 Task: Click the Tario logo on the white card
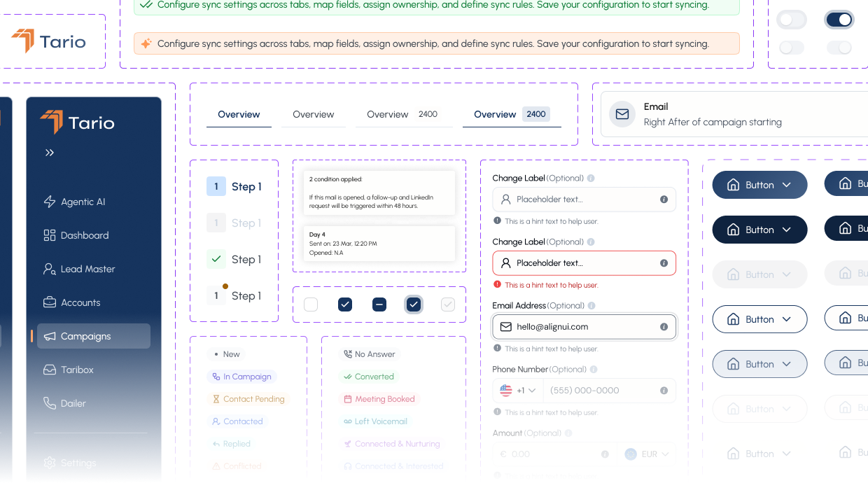point(48,41)
